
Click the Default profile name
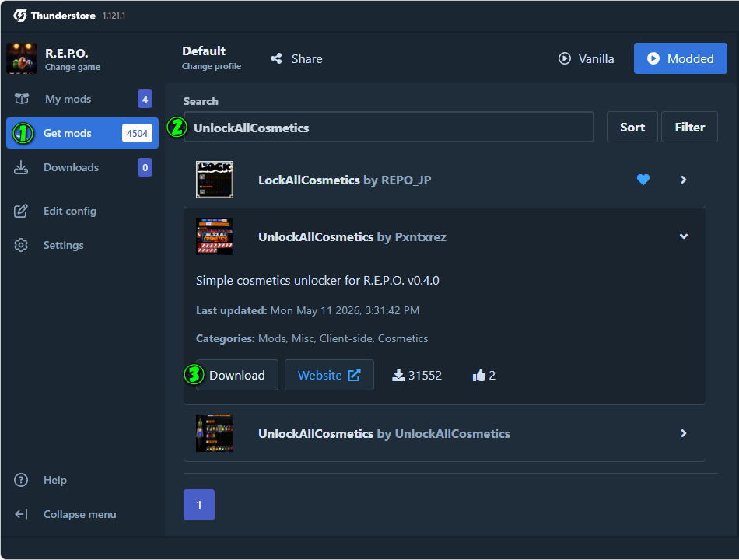204,51
